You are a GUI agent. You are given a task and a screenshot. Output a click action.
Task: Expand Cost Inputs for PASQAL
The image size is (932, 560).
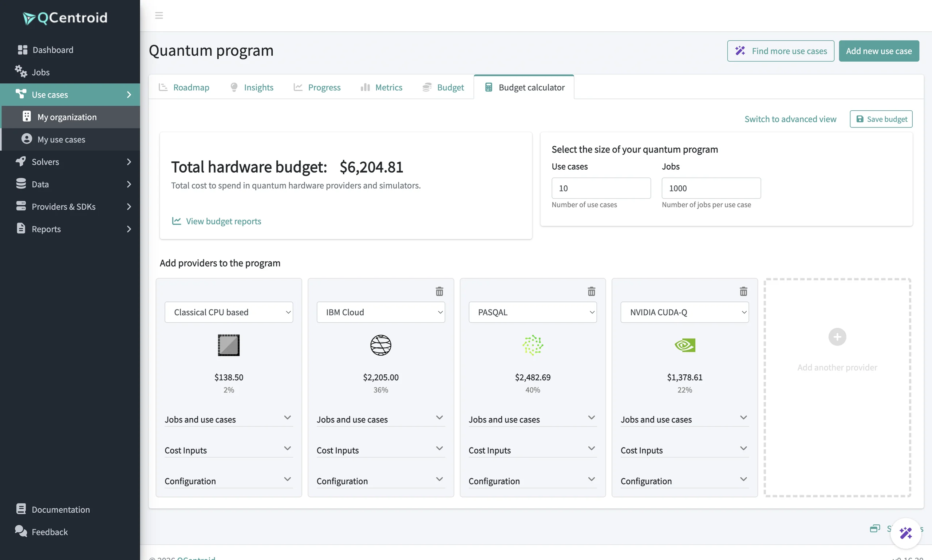click(532, 450)
